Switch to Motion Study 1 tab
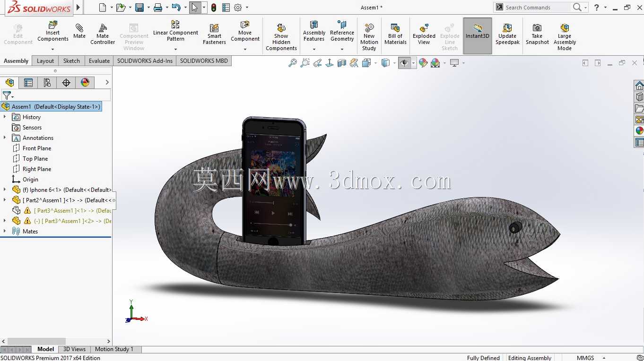 [x=114, y=349]
